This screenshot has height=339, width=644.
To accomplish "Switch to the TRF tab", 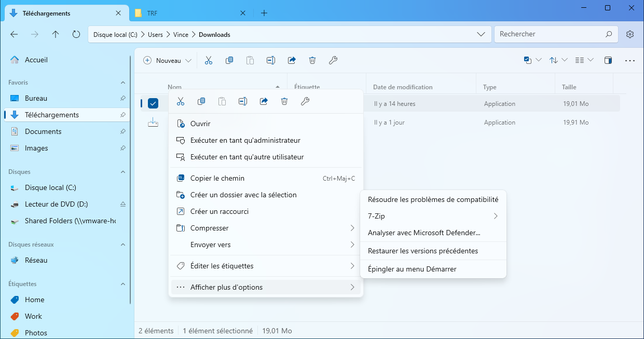I will (153, 13).
